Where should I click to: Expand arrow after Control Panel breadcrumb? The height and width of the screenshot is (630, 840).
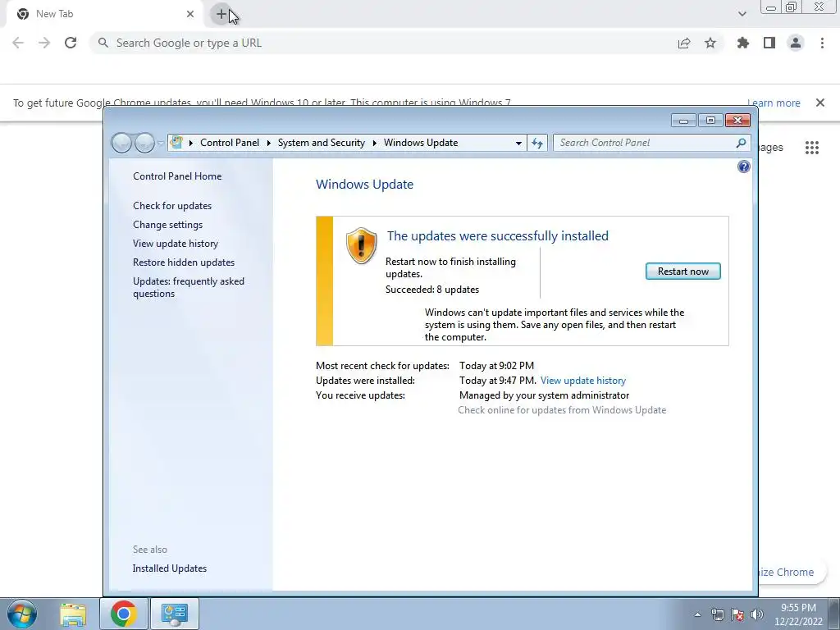pos(268,143)
